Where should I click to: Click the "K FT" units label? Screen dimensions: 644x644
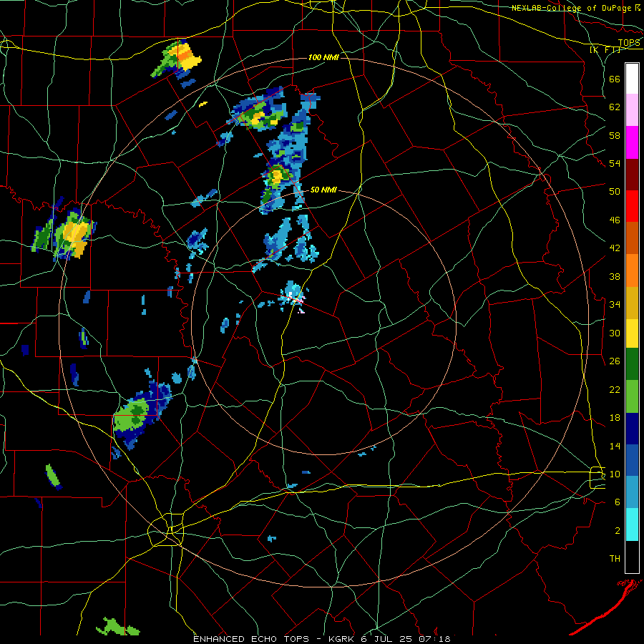(605, 49)
